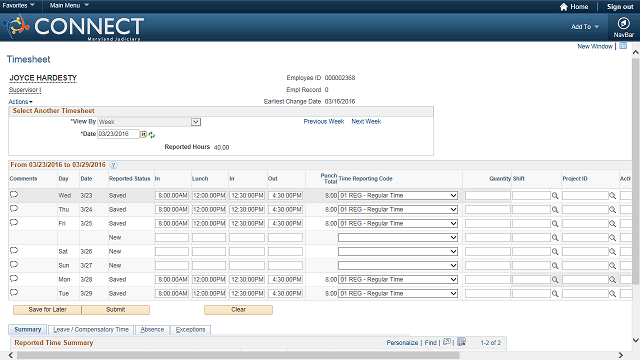Open Time Reporting Code dropdown for Wed 3/23
The image size is (640, 360).
point(398,196)
